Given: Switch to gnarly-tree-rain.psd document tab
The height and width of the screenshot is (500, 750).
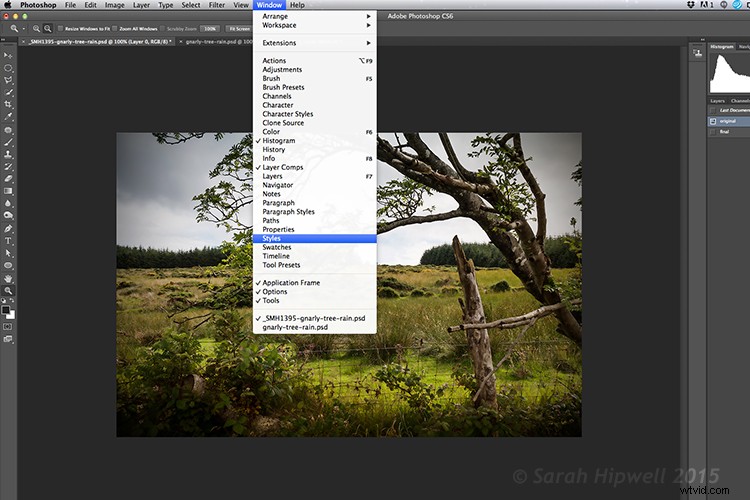Looking at the screenshot, I should coord(218,42).
